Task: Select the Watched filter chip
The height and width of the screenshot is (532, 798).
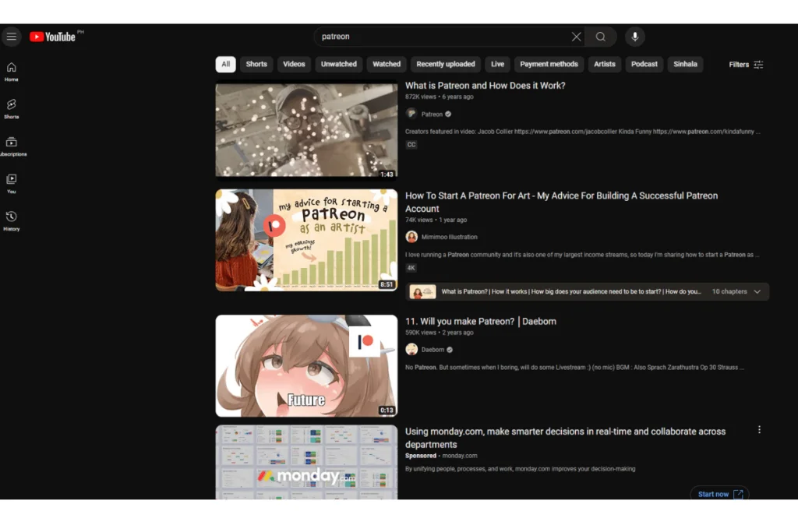Action: [x=387, y=64]
